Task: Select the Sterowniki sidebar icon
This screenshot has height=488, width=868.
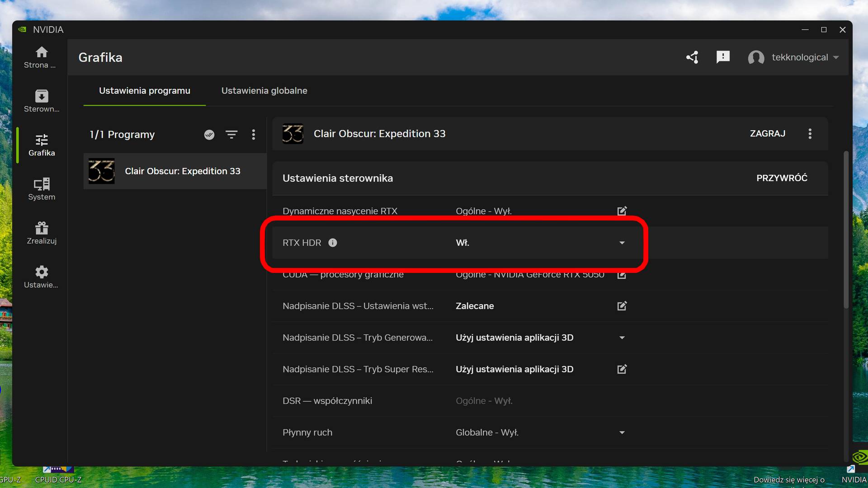Action: pos(41,100)
